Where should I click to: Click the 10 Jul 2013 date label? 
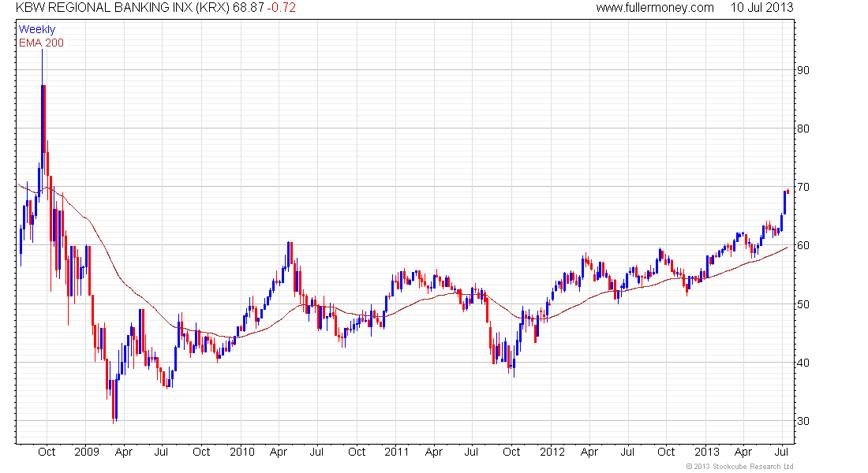coord(761,8)
